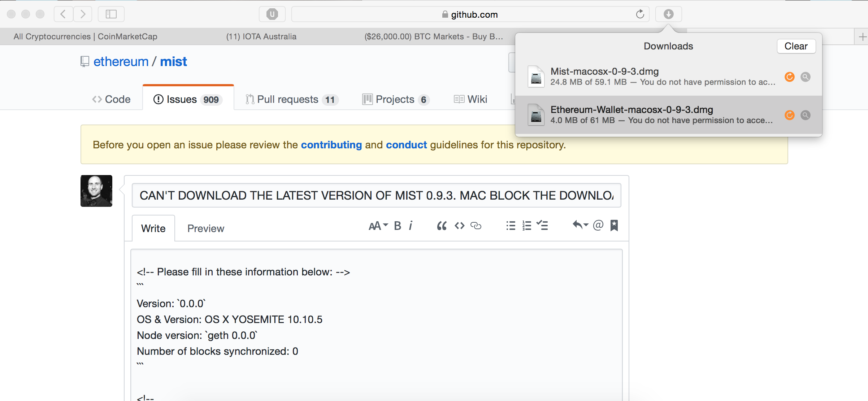The width and height of the screenshot is (868, 401).
Task: Click into the issue body text area
Action: click(376, 325)
